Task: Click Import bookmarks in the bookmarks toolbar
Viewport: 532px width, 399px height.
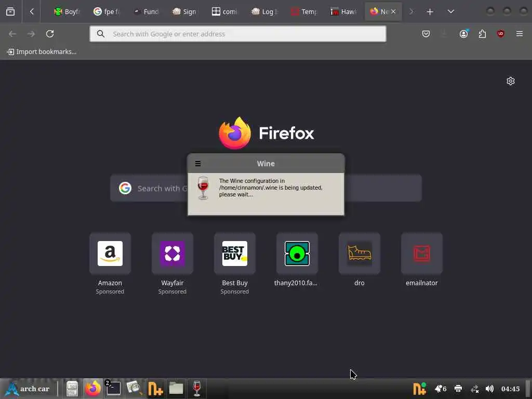Action: click(42, 51)
